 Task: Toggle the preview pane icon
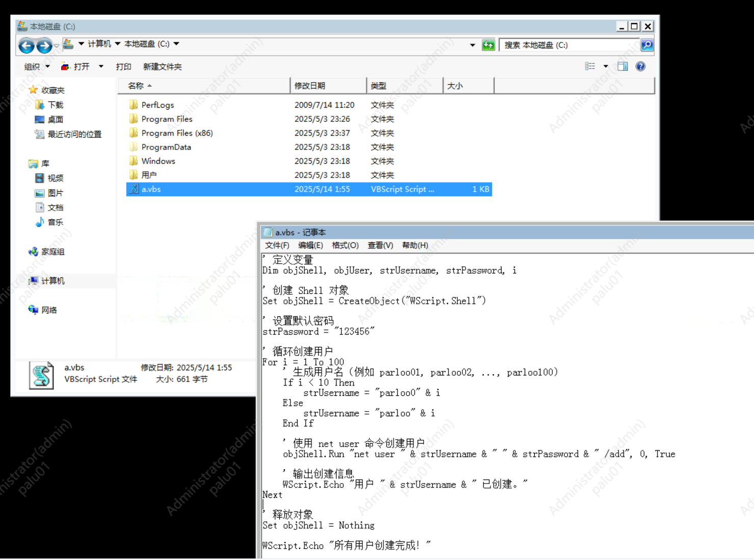[622, 66]
